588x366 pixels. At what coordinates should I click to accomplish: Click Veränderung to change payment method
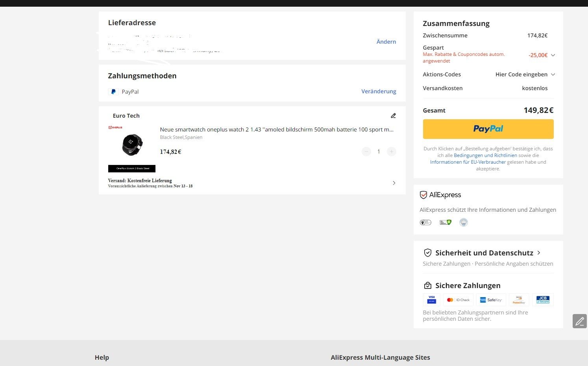(379, 91)
